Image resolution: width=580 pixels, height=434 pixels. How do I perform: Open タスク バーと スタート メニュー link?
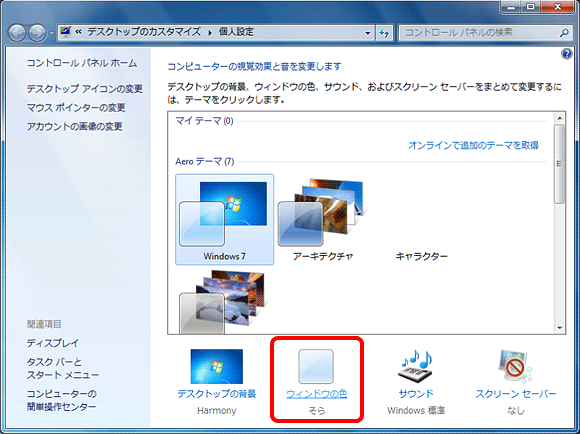[x=63, y=369]
